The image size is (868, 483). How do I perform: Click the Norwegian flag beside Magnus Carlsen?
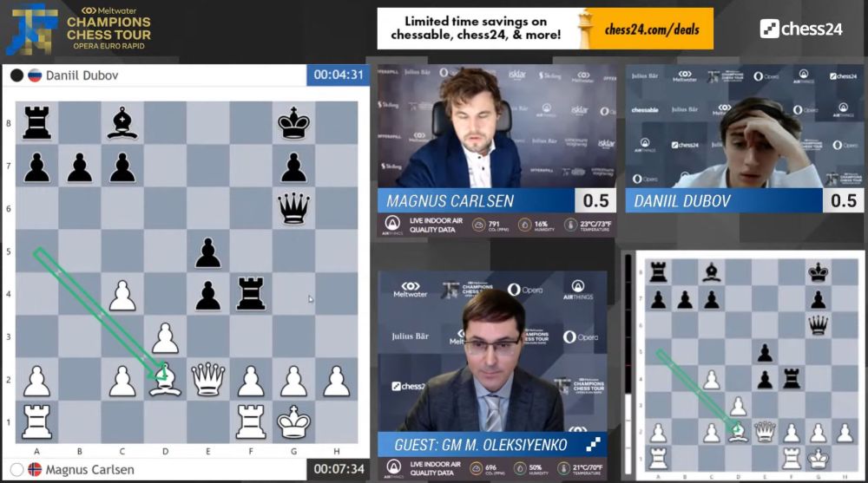pos(36,470)
